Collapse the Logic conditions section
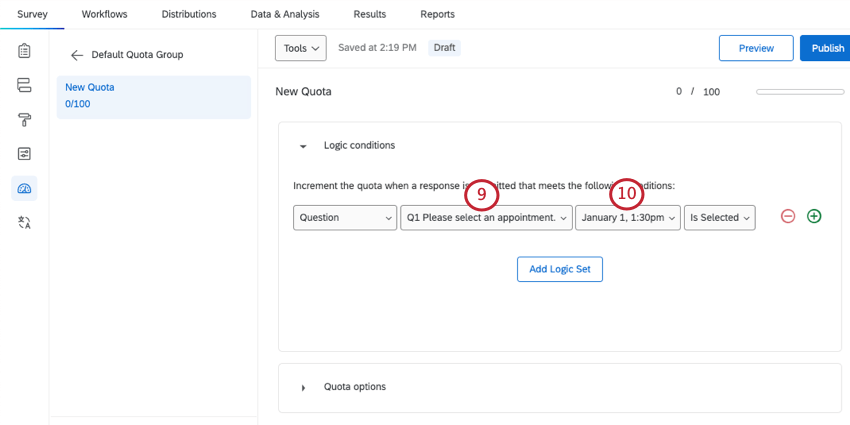The height and width of the screenshot is (425, 850). [x=303, y=146]
